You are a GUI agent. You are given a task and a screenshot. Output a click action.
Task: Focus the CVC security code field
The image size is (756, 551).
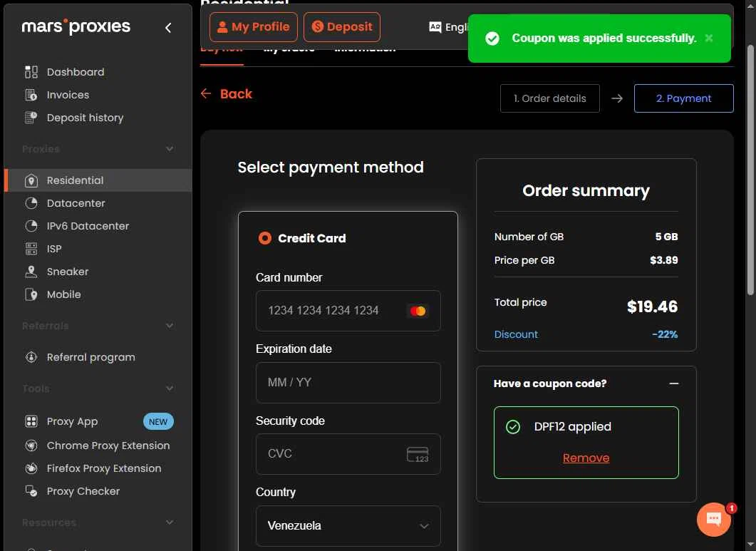click(x=348, y=454)
